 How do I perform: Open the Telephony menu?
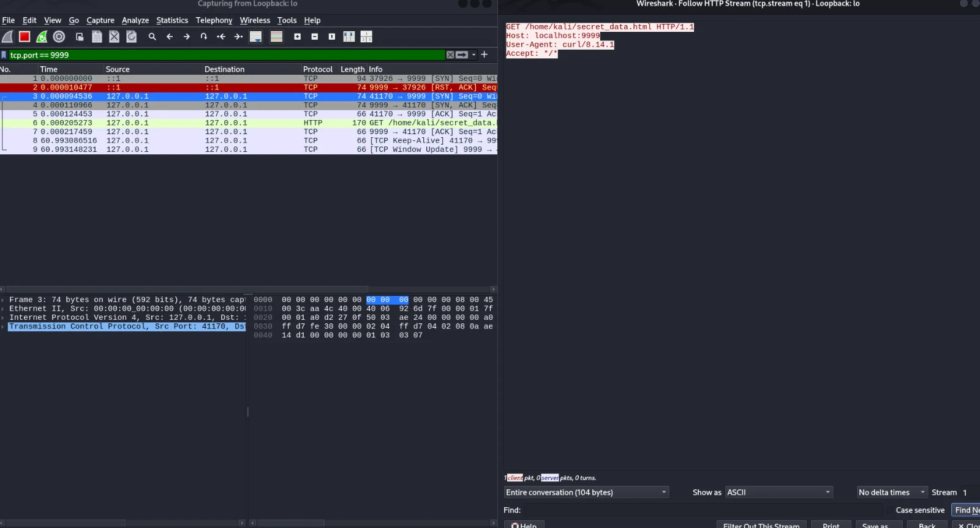tap(214, 20)
